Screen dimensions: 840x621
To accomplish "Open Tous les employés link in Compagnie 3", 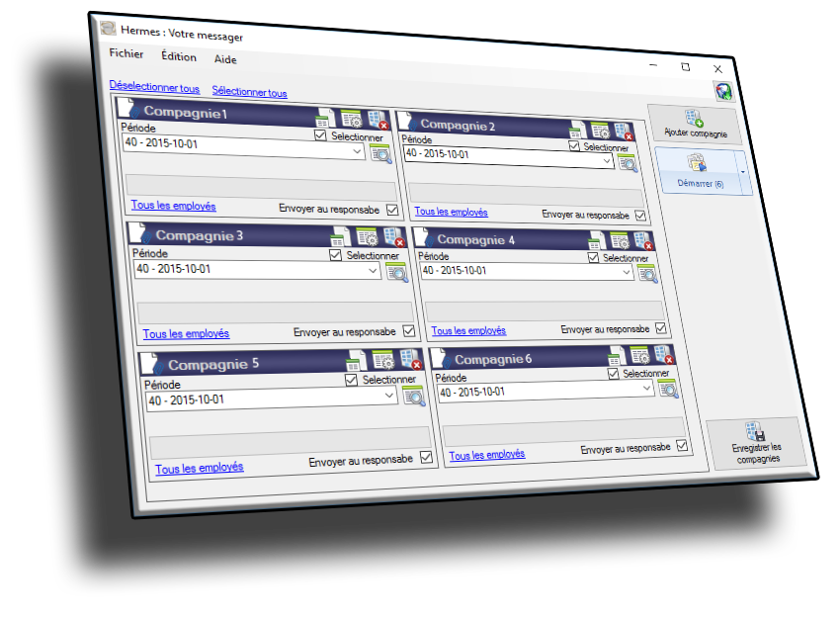I will (186, 333).
